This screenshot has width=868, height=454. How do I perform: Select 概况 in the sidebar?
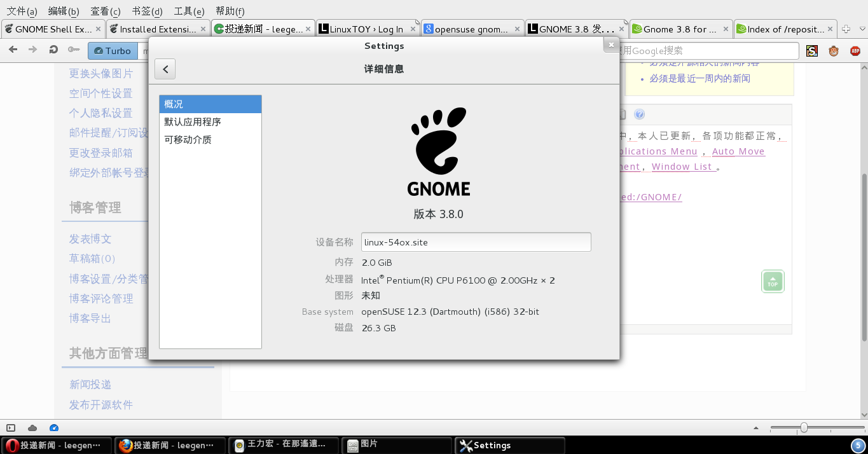(210, 104)
